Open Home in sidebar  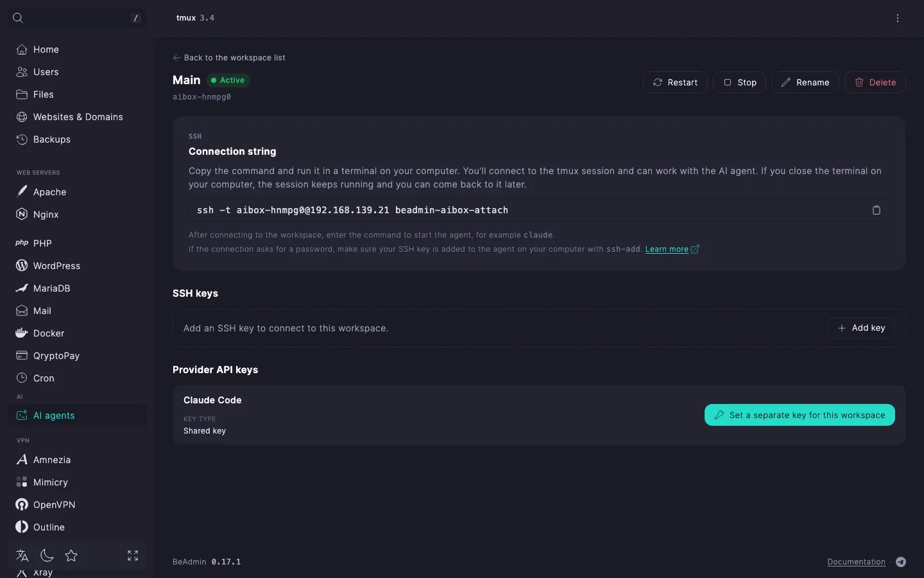(77, 49)
